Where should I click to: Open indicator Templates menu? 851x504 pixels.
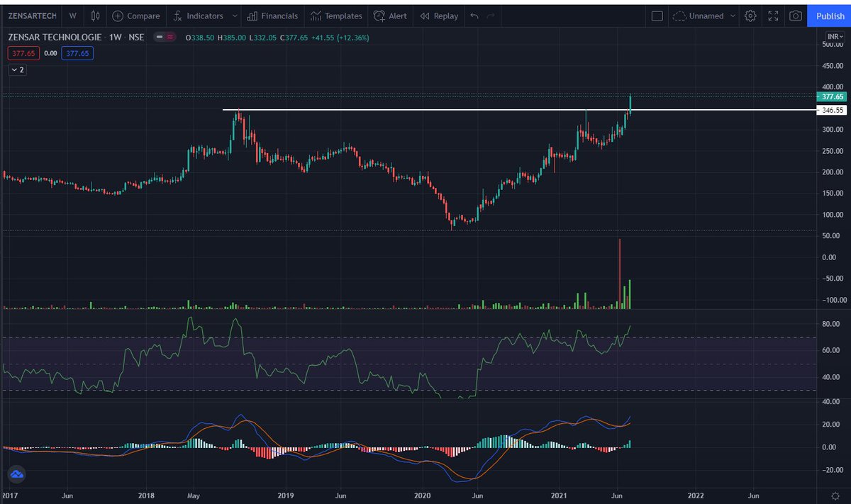(336, 16)
